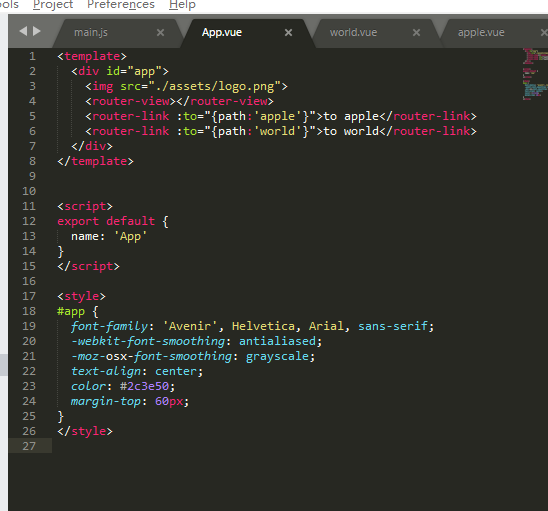Open the Project menu

coord(53,5)
